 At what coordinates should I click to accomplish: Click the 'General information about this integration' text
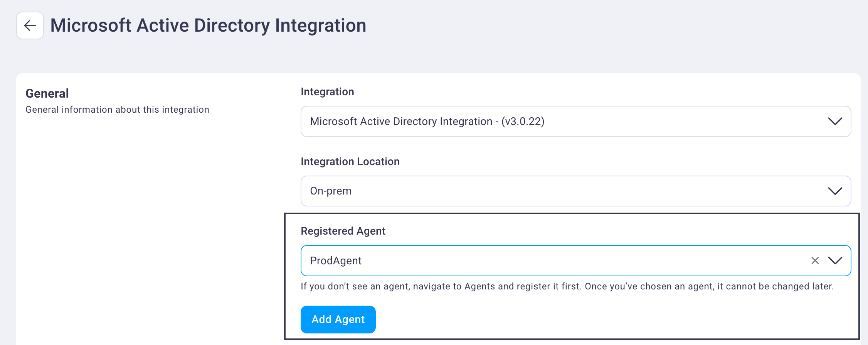117,110
